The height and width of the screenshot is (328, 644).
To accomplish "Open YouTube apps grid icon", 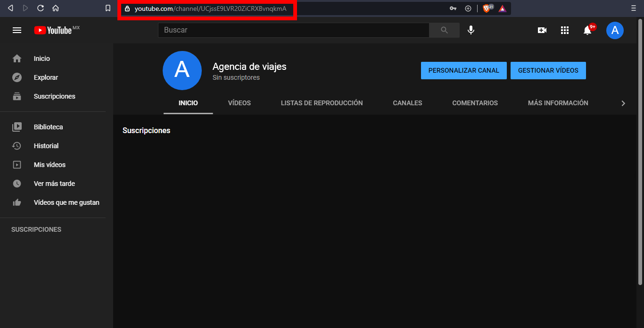I will click(x=565, y=30).
